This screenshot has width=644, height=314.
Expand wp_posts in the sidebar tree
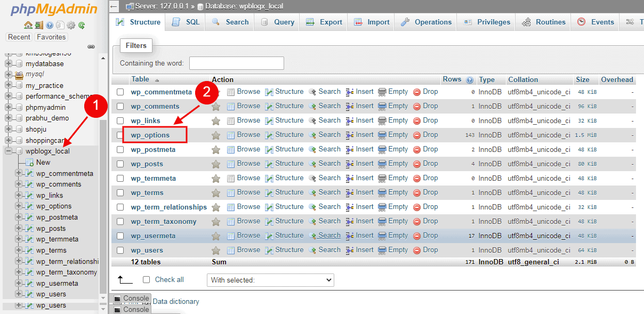point(19,228)
